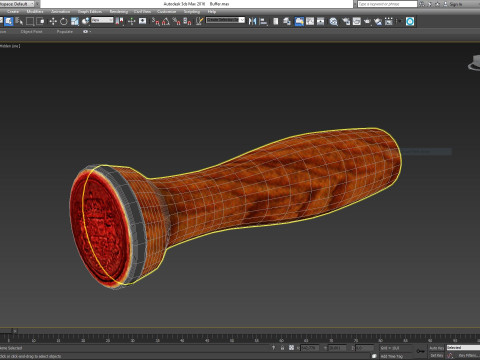Open Schematic View icon

click(x=321, y=21)
